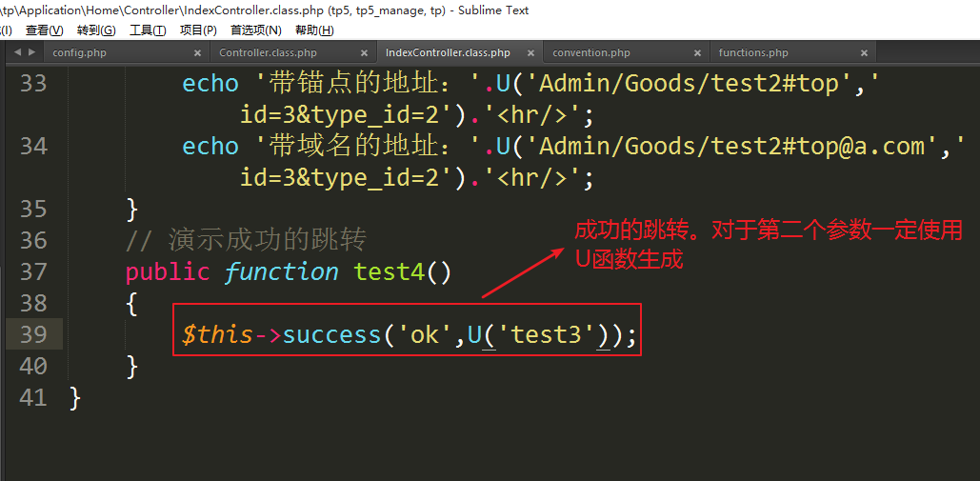The image size is (980, 481).
Task: Close the IndexController.class.php tab
Action: coord(530,53)
